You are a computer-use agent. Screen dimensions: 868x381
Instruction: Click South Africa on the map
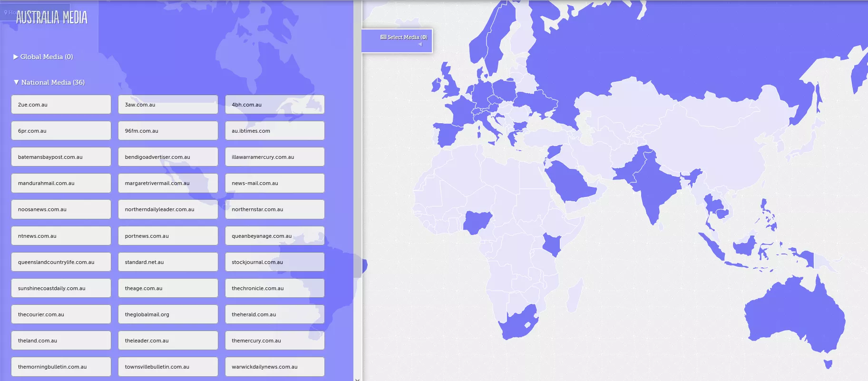tap(518, 323)
